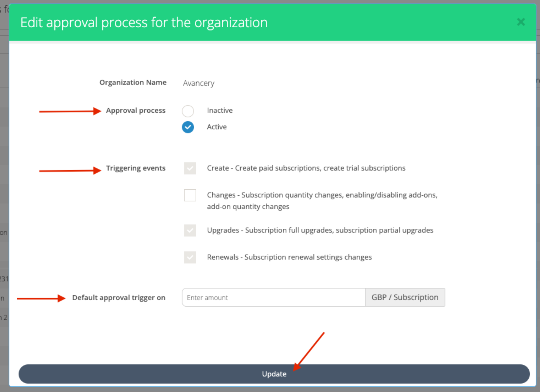The image size is (540, 392).
Task: Select the Active radio button
Action: tap(188, 127)
